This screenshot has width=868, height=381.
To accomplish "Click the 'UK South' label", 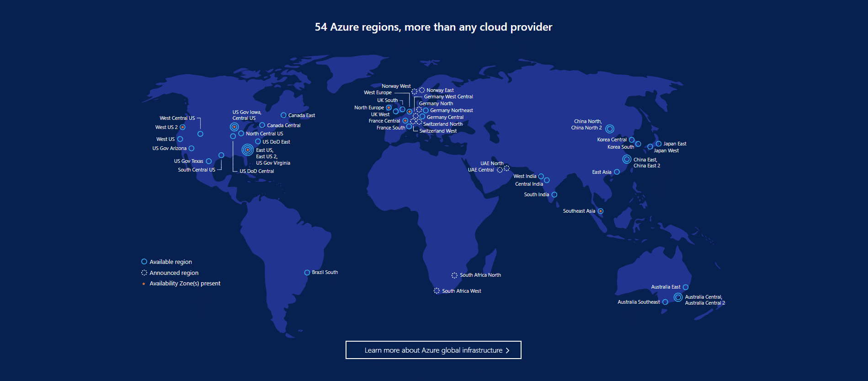I will point(387,100).
